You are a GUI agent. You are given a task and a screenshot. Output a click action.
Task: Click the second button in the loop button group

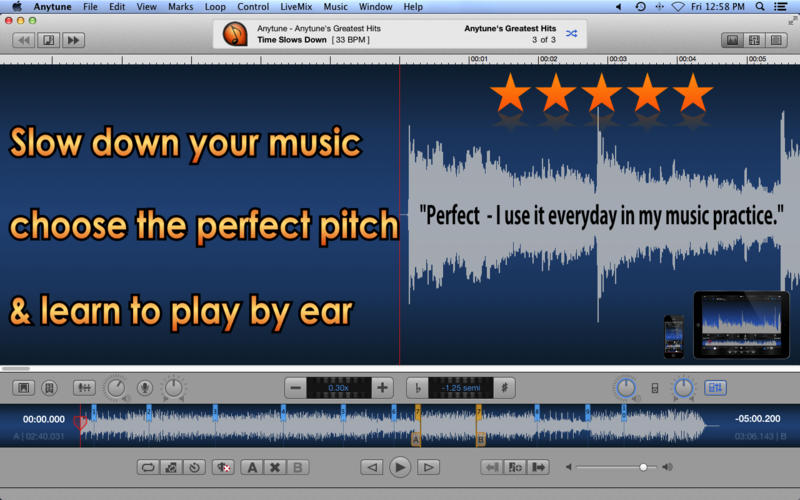coord(171,467)
